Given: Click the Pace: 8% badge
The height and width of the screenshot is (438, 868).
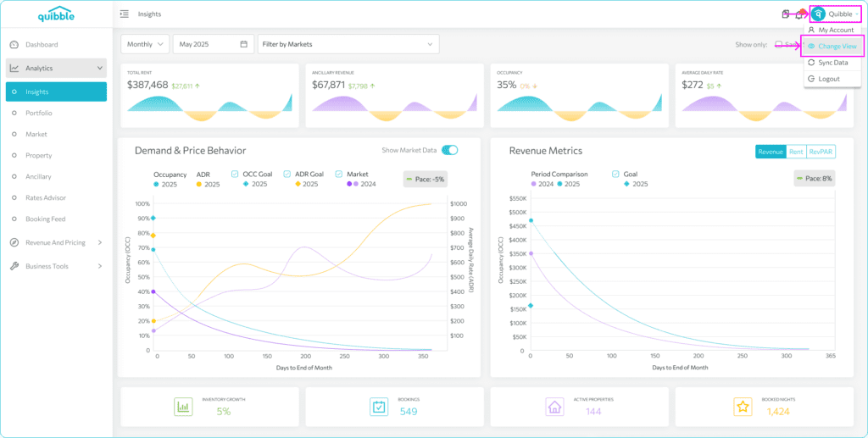Looking at the screenshot, I should pyautogui.click(x=815, y=179).
